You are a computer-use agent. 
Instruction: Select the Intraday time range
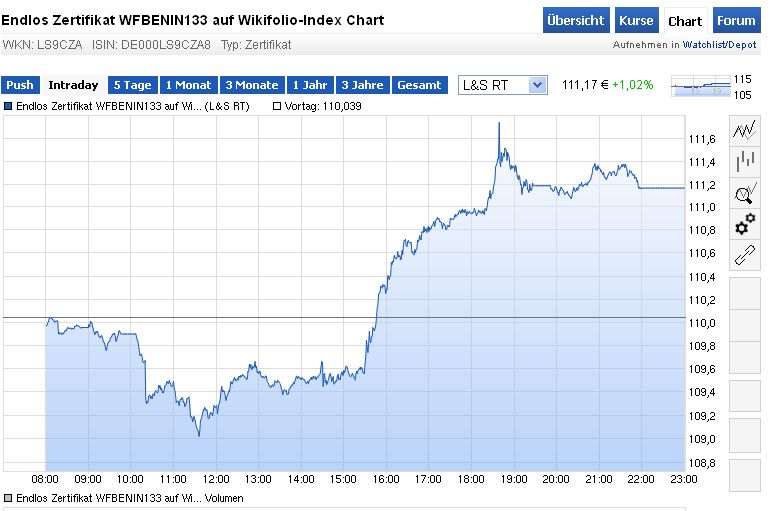73,85
